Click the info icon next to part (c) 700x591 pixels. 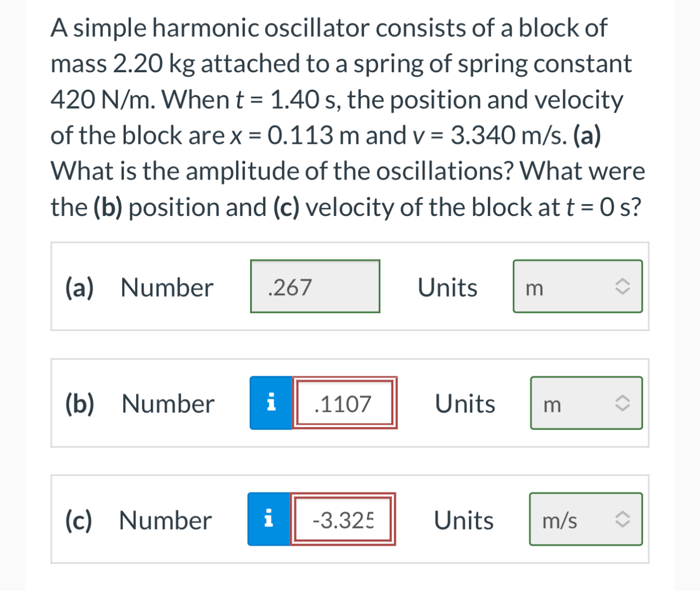coord(270,519)
